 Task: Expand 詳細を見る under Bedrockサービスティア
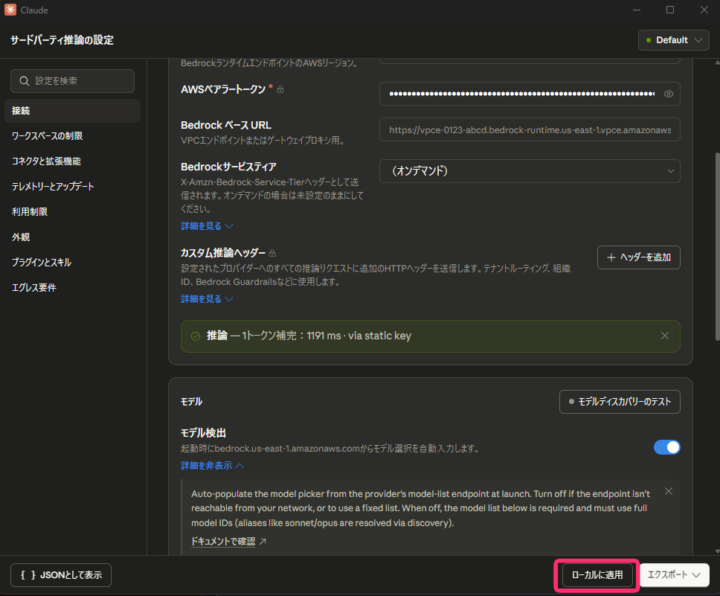[x=207, y=226]
